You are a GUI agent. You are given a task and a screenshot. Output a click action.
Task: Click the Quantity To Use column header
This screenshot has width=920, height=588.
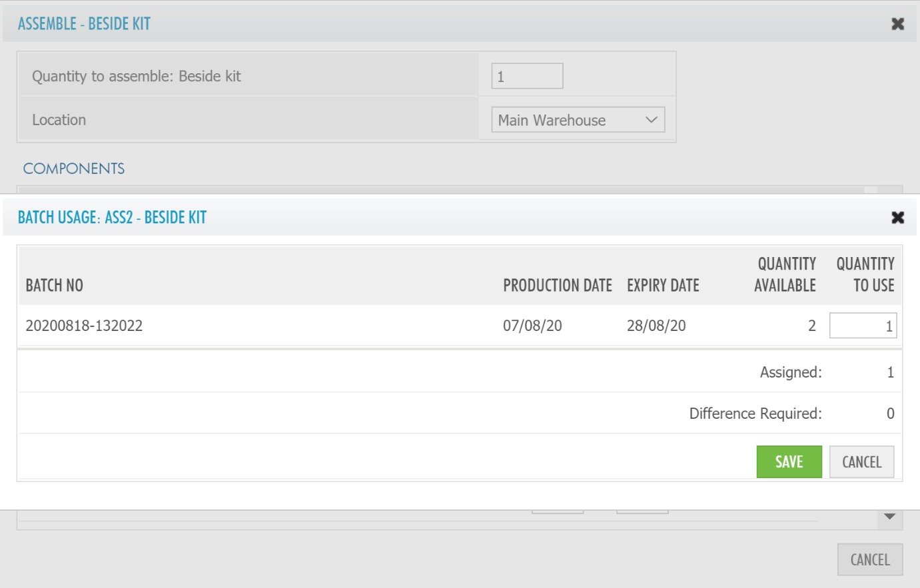[x=865, y=275]
